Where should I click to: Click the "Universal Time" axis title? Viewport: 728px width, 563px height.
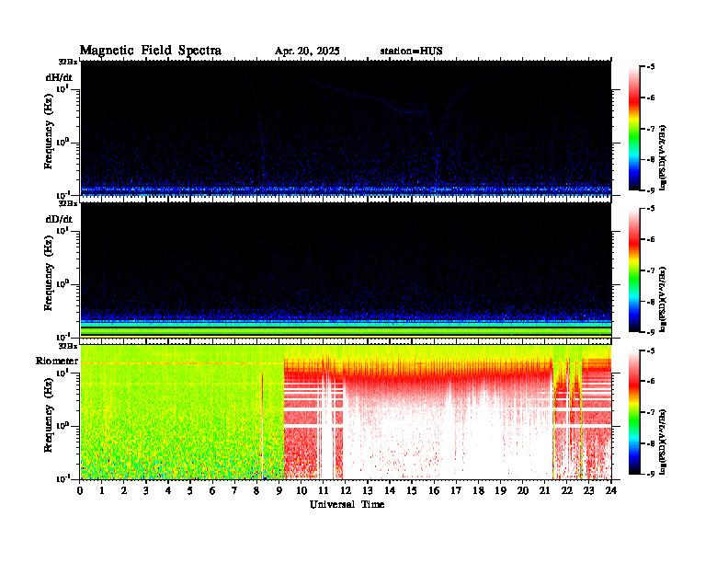click(x=347, y=504)
